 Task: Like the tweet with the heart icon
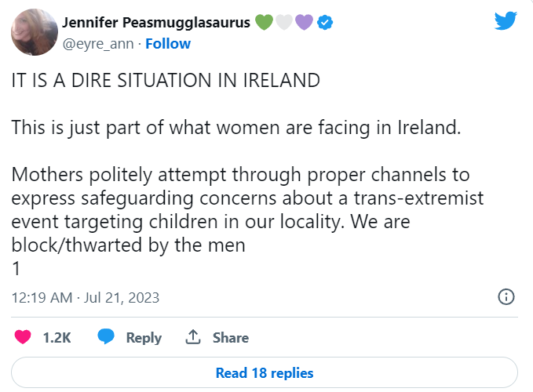tap(23, 337)
